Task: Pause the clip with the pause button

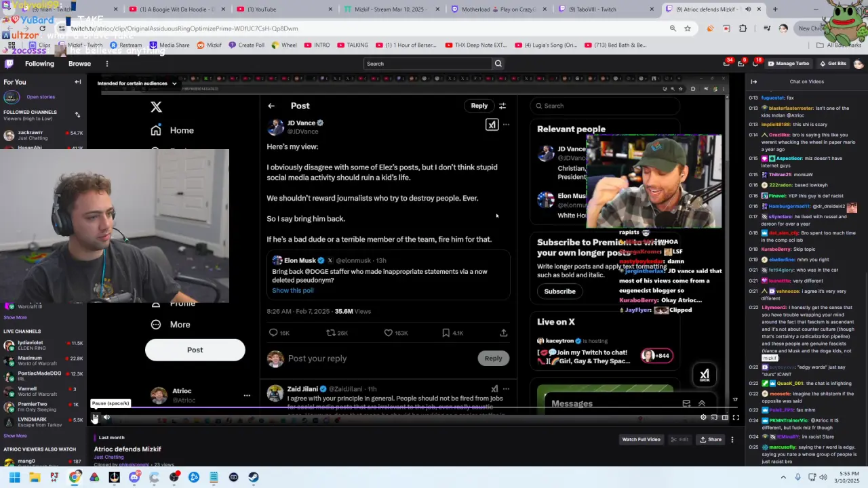Action: (x=96, y=418)
